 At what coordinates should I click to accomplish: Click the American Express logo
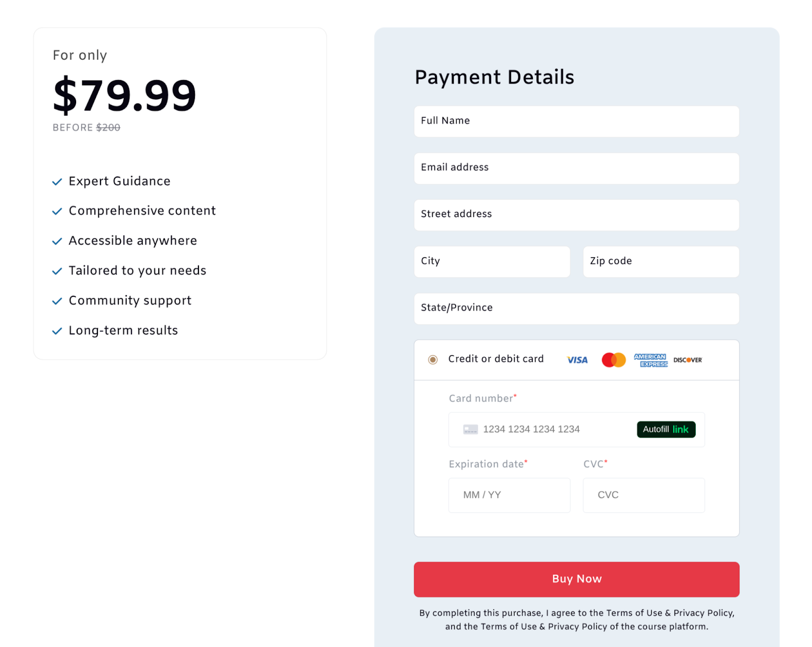click(651, 360)
